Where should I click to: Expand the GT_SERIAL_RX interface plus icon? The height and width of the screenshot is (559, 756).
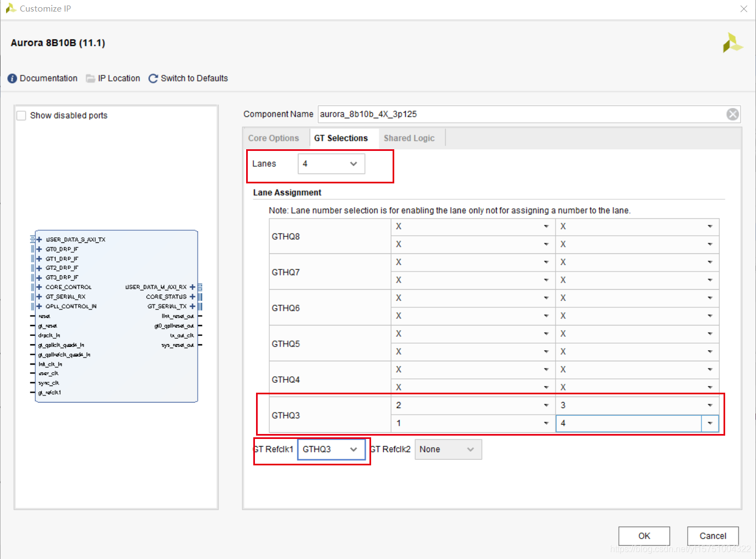coord(39,296)
